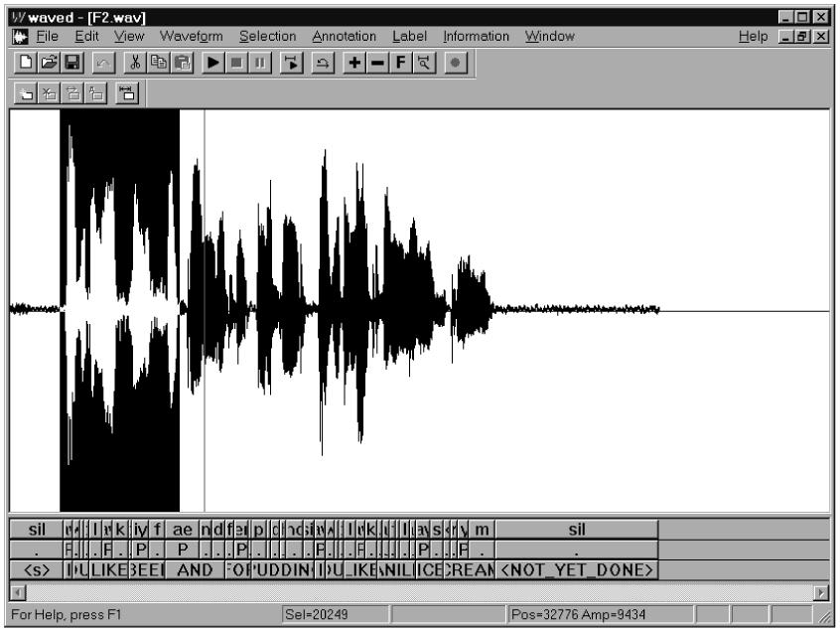Zoom in with the plus button
Image resolution: width=840 pixels, height=630 pixels.
click(354, 63)
